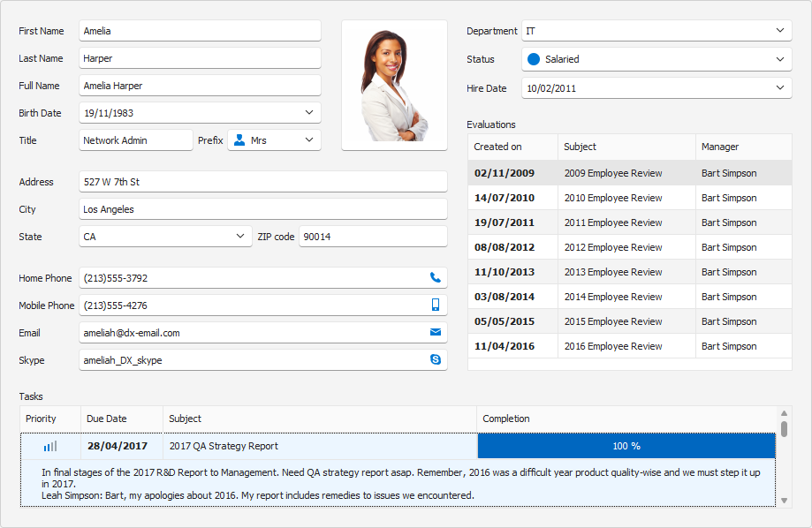This screenshot has height=528, width=812.
Task: Click the Address field
Action: click(x=263, y=182)
